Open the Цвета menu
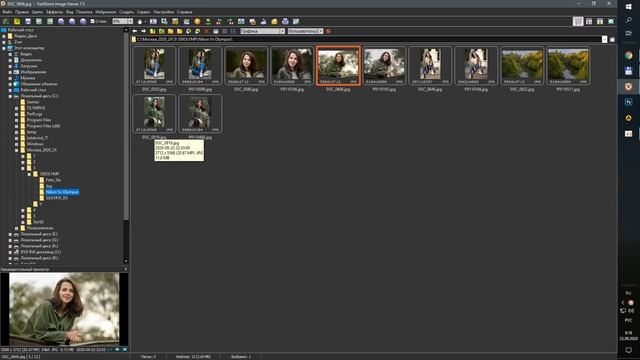 coord(37,12)
